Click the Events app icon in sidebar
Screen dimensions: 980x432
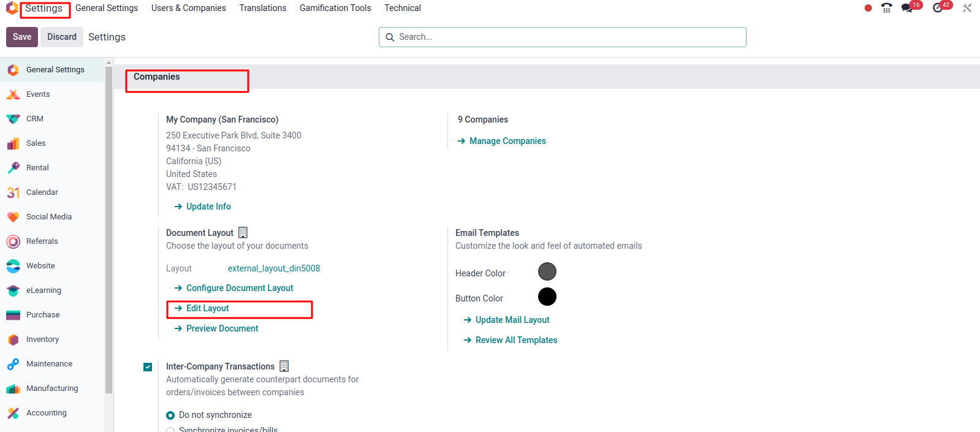tap(13, 94)
